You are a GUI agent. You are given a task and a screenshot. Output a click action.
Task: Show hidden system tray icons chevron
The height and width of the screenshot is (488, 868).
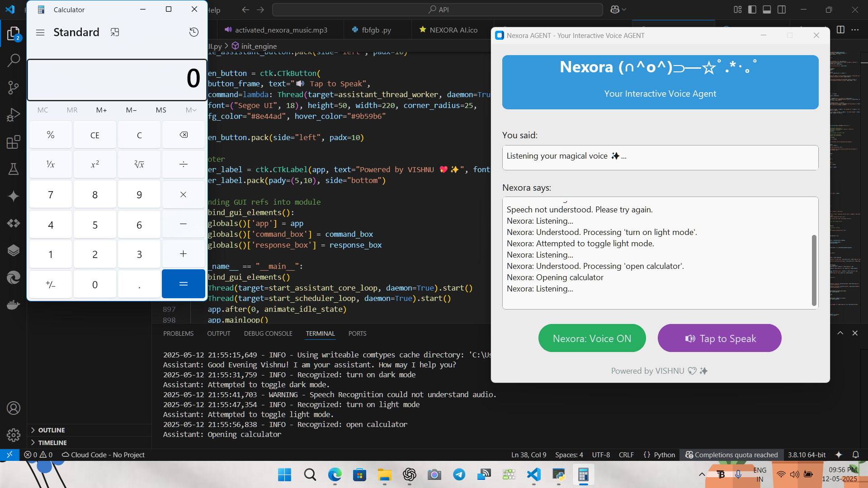702,474
